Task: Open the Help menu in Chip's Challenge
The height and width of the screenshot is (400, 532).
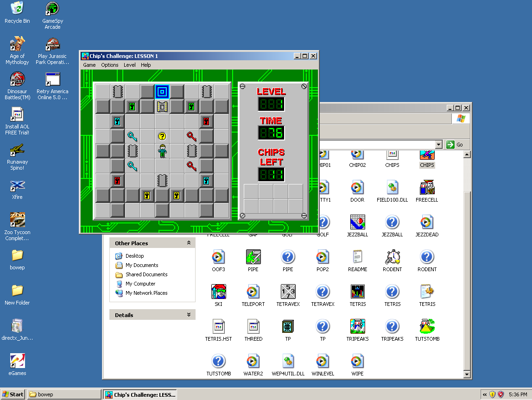Action: click(146, 65)
